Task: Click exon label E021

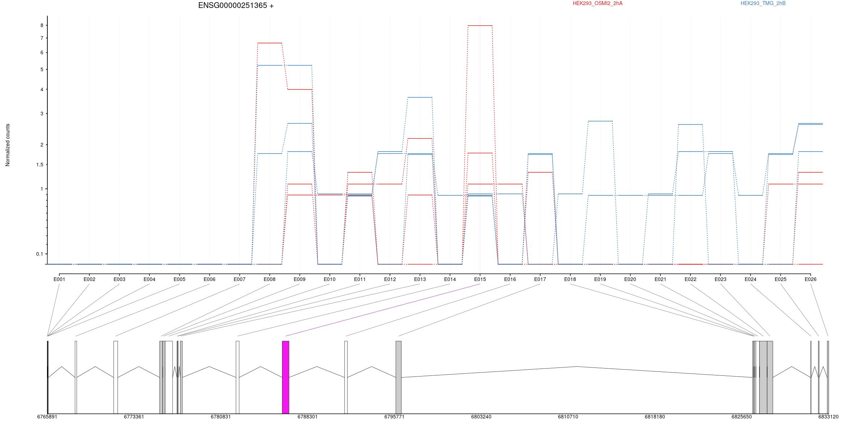Action: click(x=660, y=279)
